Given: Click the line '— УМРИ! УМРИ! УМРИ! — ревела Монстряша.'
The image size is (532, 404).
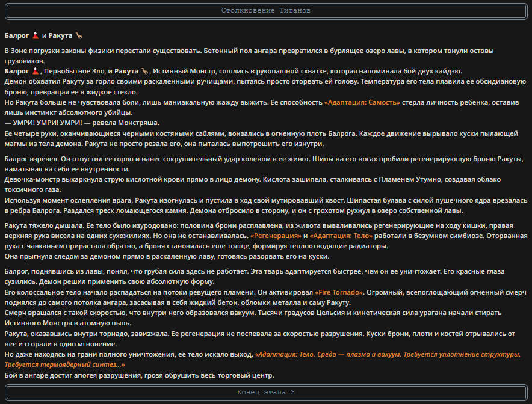Looking at the screenshot, I should (82, 123).
